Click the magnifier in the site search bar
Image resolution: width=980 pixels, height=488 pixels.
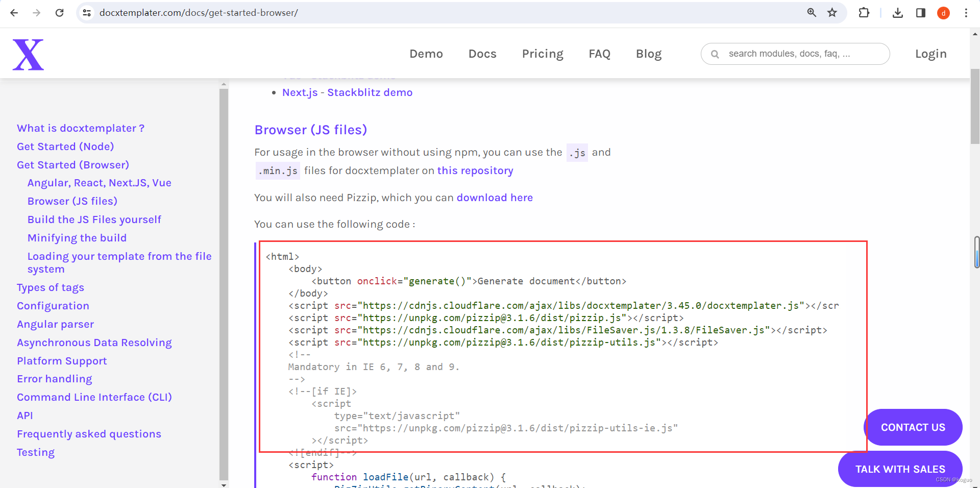pyautogui.click(x=716, y=54)
